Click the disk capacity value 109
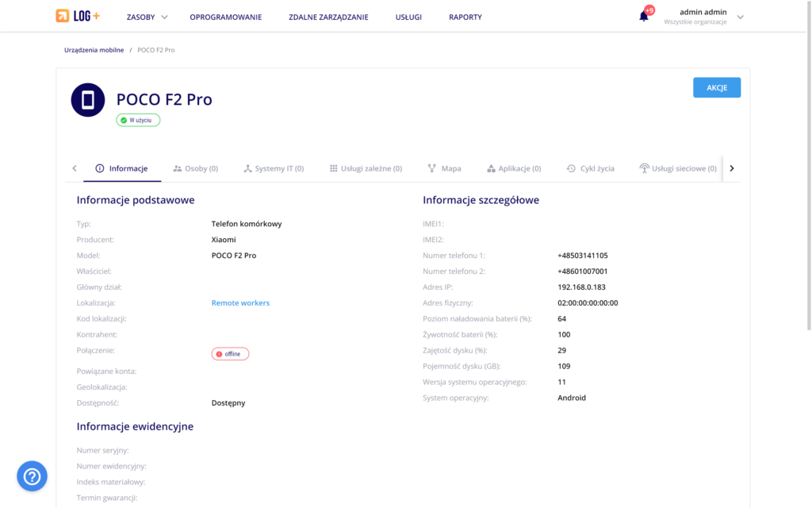 point(564,366)
